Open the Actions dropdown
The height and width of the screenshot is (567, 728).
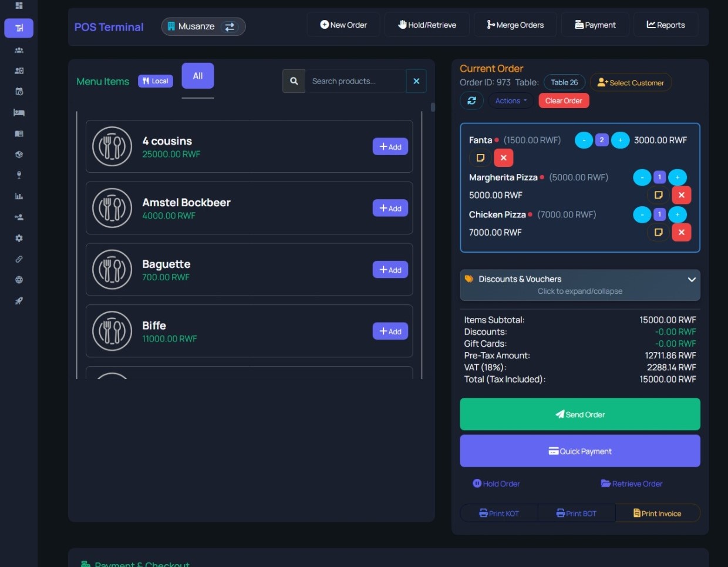point(510,100)
